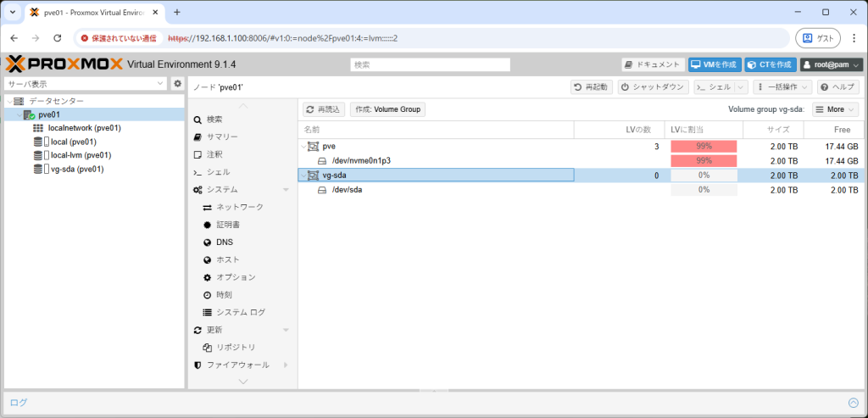The image size is (868, 418).
Task: Open リポジトリ repositories page
Action: click(236, 347)
